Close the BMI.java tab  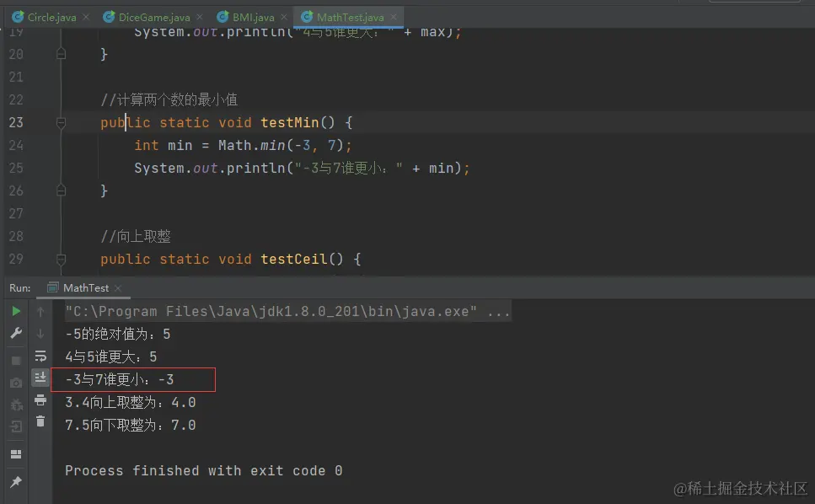[284, 17]
